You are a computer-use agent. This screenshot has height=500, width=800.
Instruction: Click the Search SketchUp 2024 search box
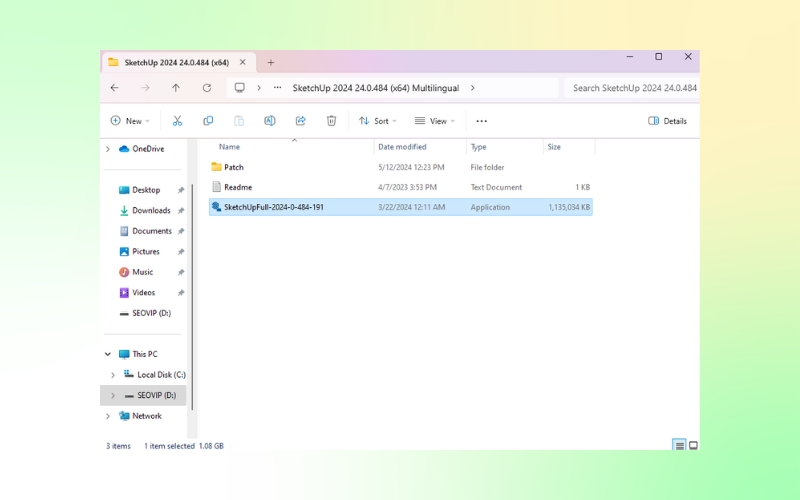pyautogui.click(x=632, y=88)
